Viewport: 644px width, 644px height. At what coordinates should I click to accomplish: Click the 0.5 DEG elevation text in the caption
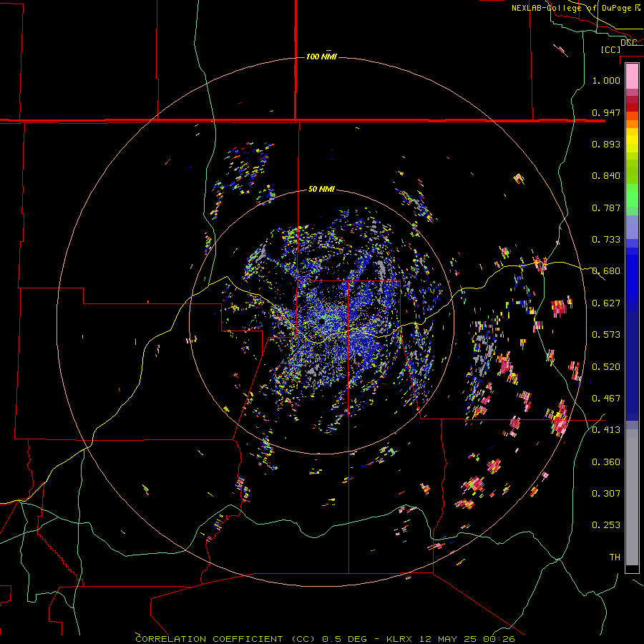[x=344, y=639]
